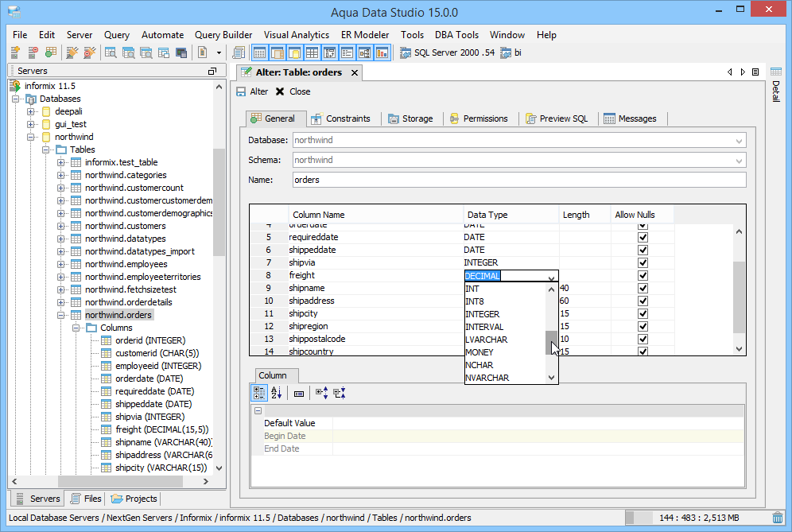This screenshot has height=532, width=792.
Task: Collapse the northwind.orders tree node
Action: click(61, 315)
